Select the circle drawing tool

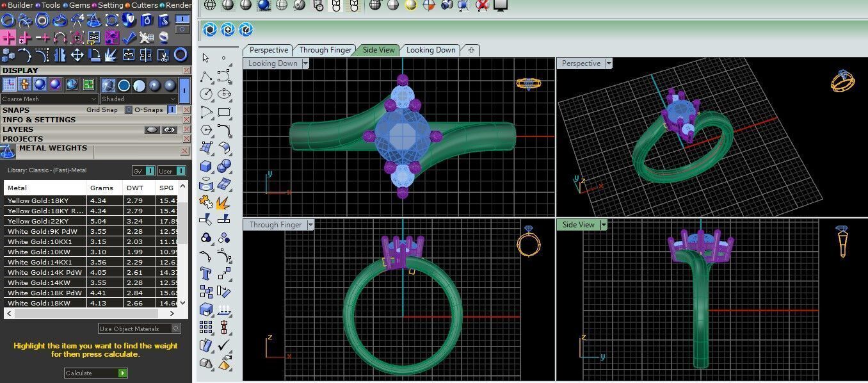[x=206, y=94]
